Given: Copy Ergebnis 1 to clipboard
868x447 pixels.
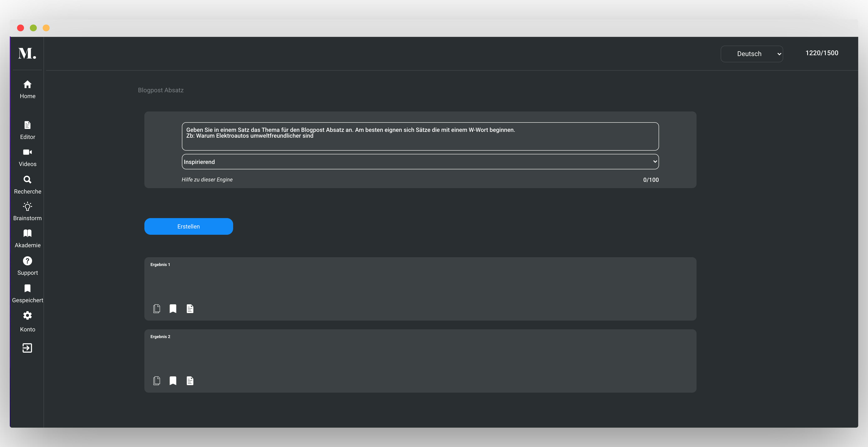Looking at the screenshot, I should [157, 308].
